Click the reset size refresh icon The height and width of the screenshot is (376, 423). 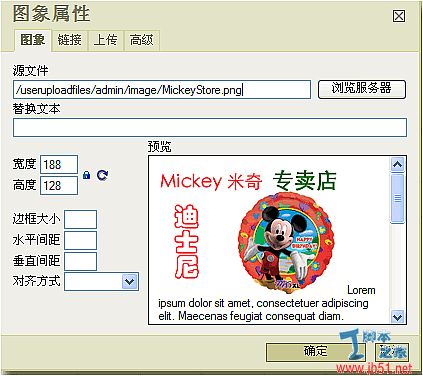102,175
